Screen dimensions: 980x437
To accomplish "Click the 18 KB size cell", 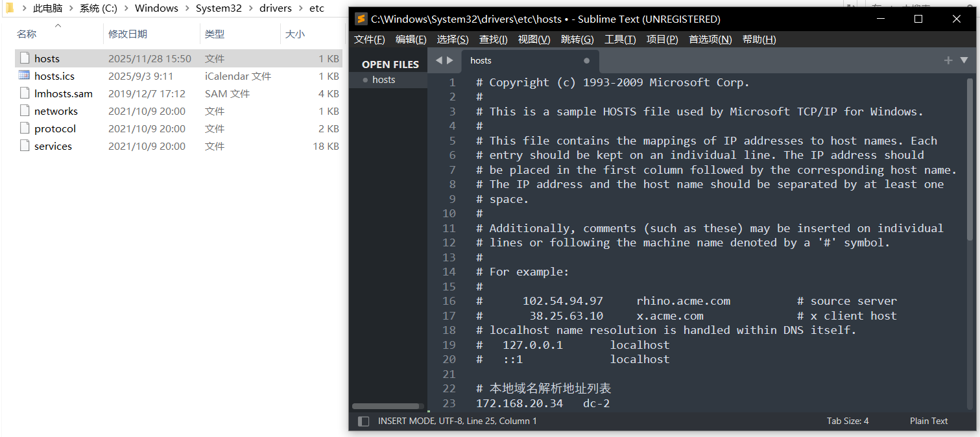I will 326,146.
